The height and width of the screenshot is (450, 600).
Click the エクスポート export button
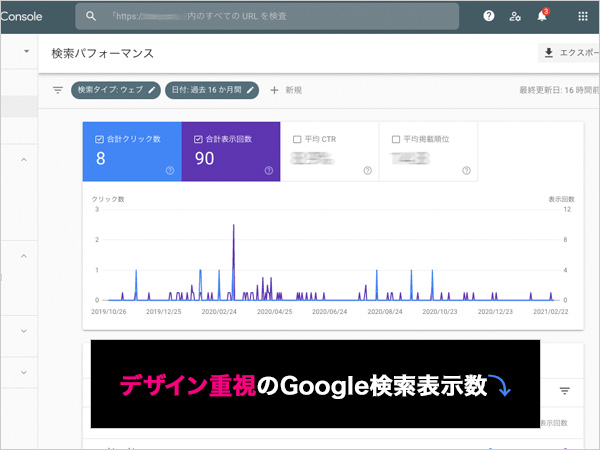pos(569,53)
